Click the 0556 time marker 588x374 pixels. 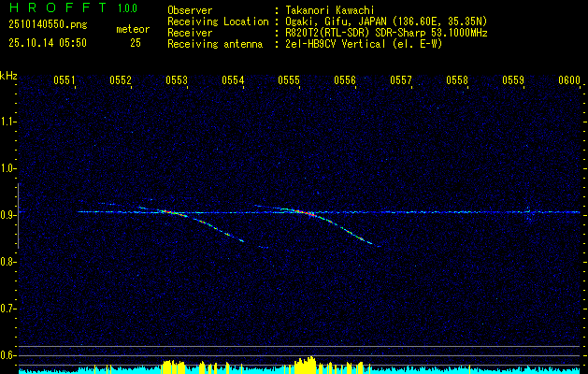point(345,80)
